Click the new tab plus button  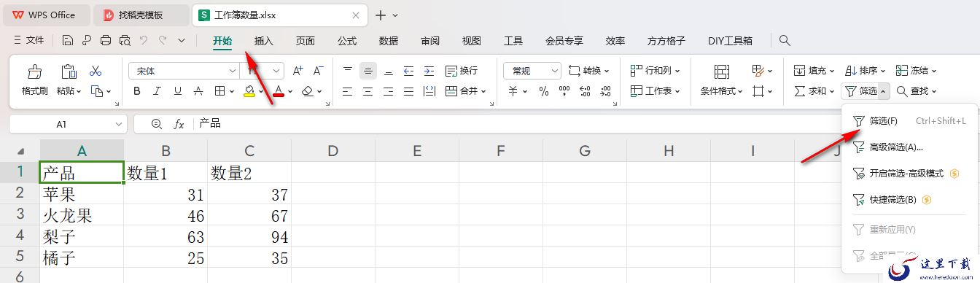(x=380, y=15)
